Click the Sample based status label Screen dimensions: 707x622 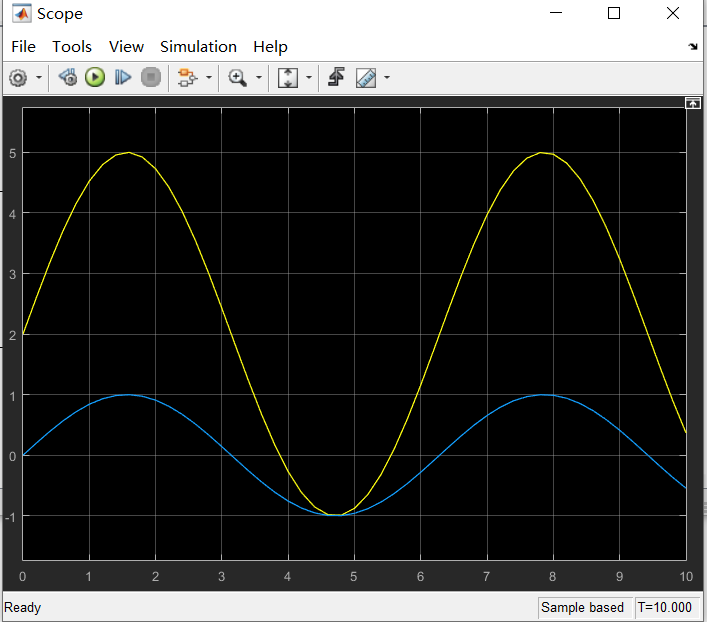coord(583,608)
